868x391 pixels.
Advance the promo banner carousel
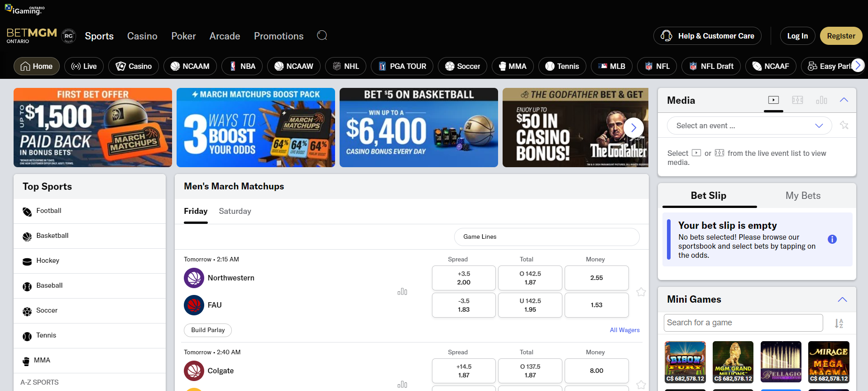click(x=633, y=128)
